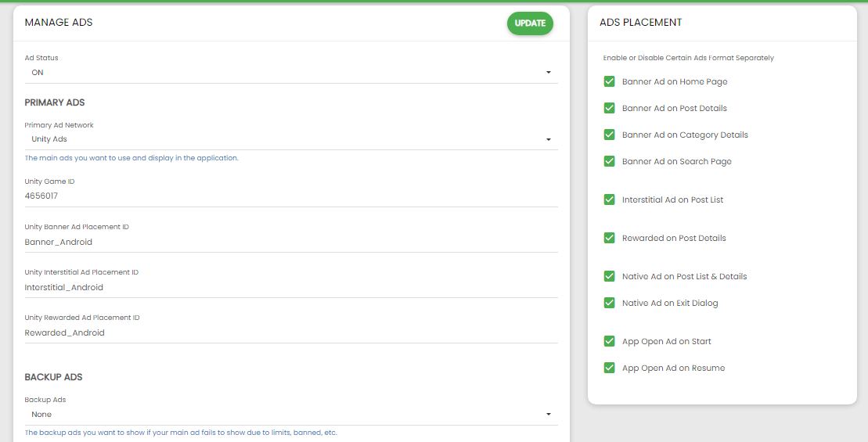Image resolution: width=868 pixels, height=442 pixels.
Task: Uncheck App Open Ad on Start
Action: (610, 341)
